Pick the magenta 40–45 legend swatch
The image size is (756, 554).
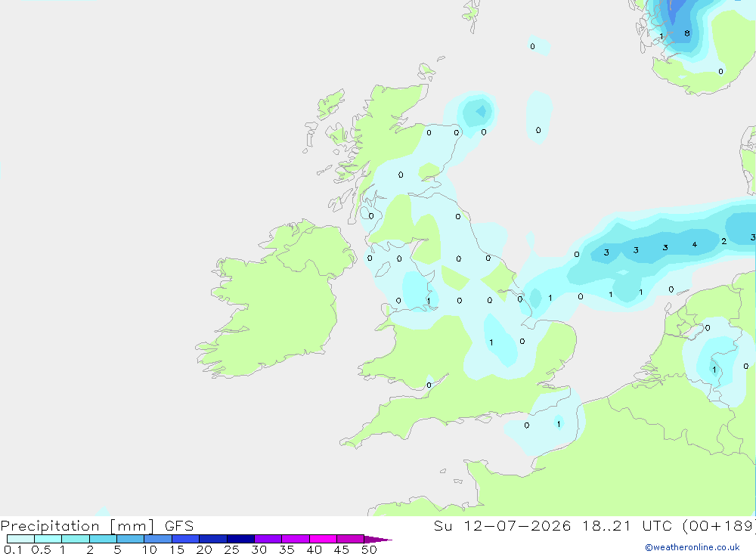pyautogui.click(x=323, y=539)
